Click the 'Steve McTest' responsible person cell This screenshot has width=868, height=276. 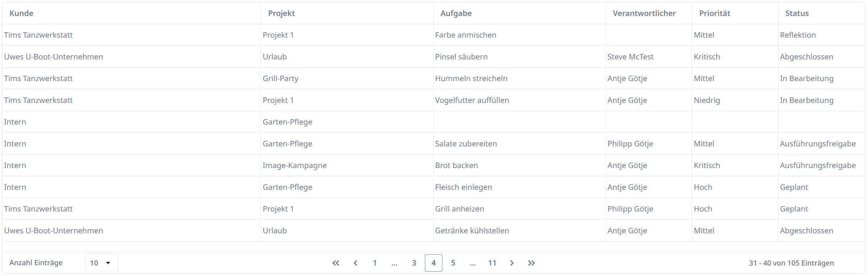[630, 57]
